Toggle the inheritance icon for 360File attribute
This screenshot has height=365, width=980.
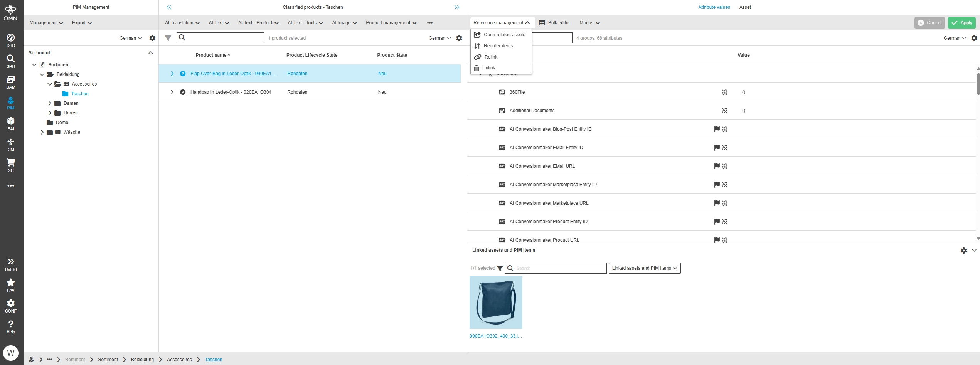pos(725,92)
